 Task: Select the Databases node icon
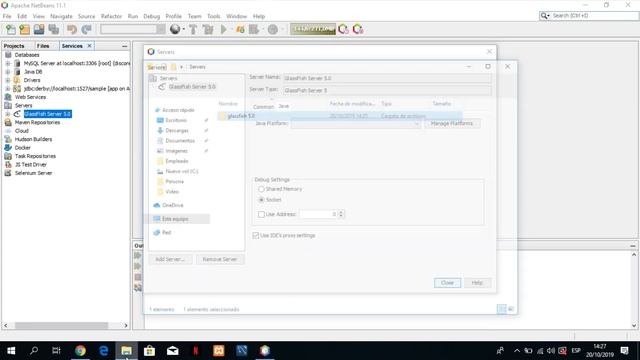point(8,55)
